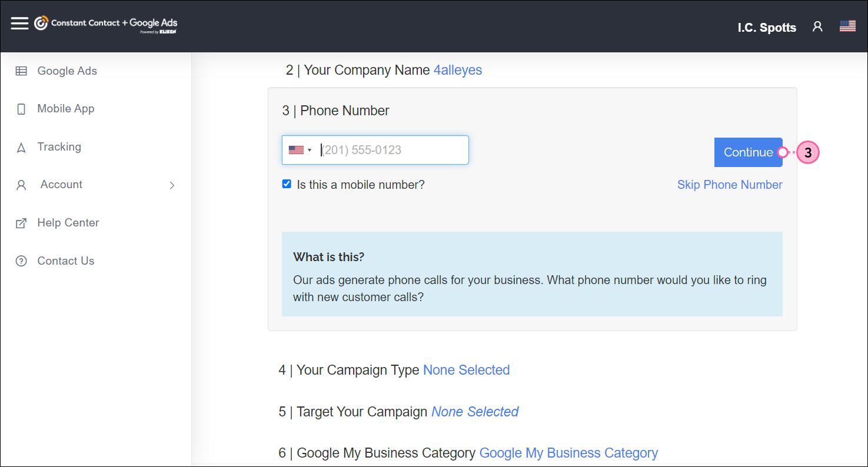Open the Tracking menu item
Screen dimensions: 868x467
pyautogui.click(x=59, y=146)
